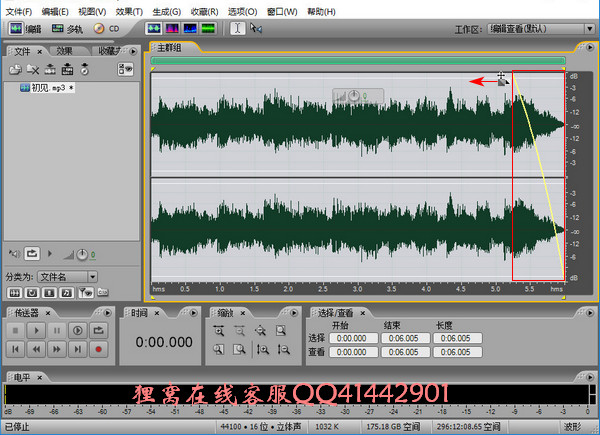Viewport: 600px width, 435px height.
Task: Click the loop playback button in the transport
Action: click(98, 330)
